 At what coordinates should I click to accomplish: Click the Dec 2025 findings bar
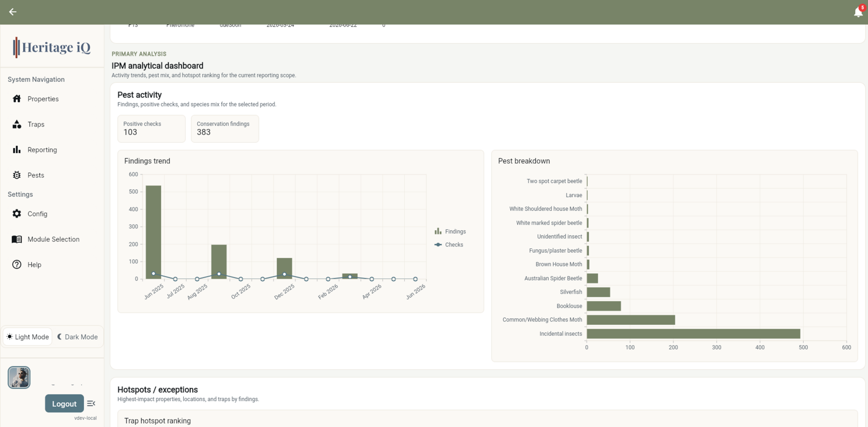coord(284,268)
